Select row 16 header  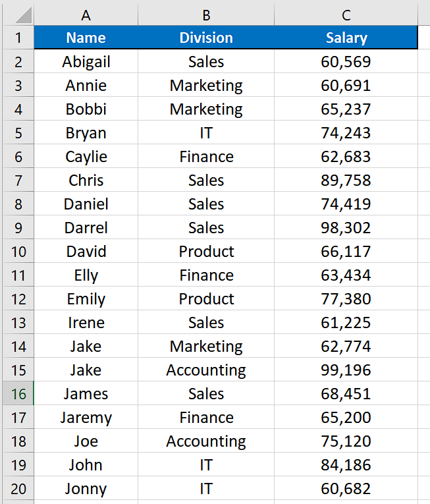coord(18,393)
